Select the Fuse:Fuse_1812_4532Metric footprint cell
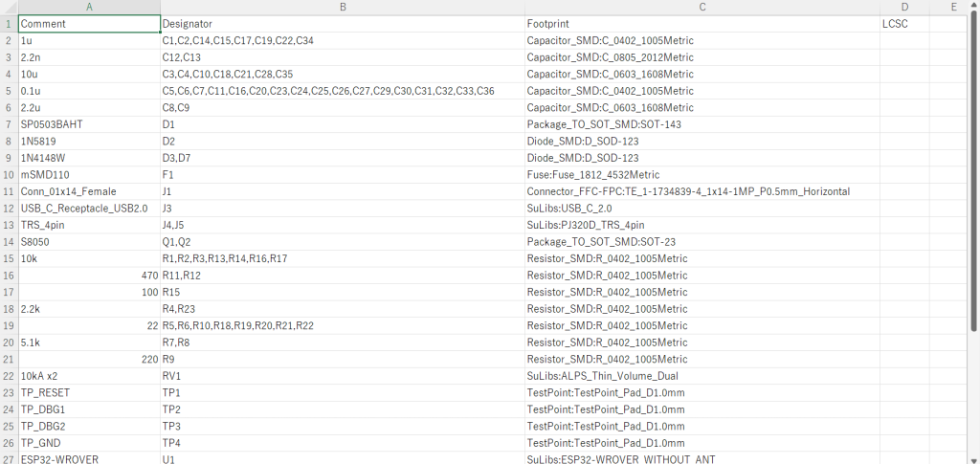Viewport: 980px width, 464px height. point(702,175)
